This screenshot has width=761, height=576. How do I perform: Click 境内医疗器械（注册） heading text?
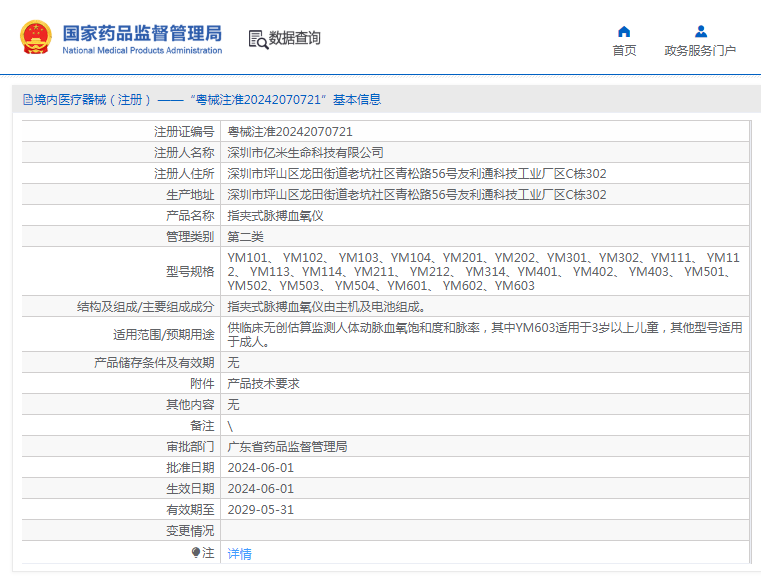coord(92,100)
